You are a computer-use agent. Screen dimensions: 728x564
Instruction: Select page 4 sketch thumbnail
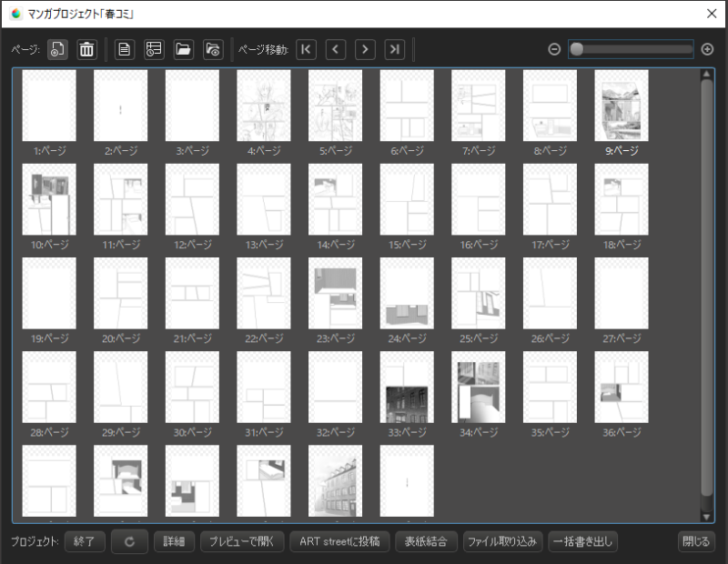[x=264, y=106]
